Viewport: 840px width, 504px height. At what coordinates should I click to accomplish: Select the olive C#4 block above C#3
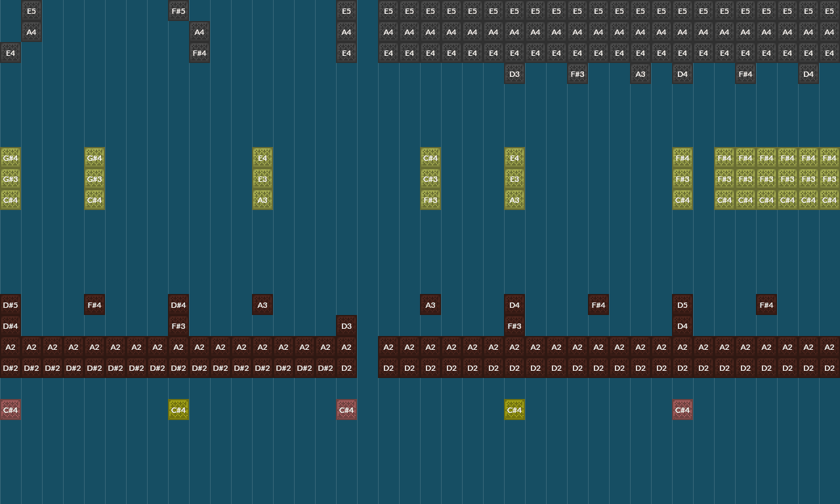(430, 158)
